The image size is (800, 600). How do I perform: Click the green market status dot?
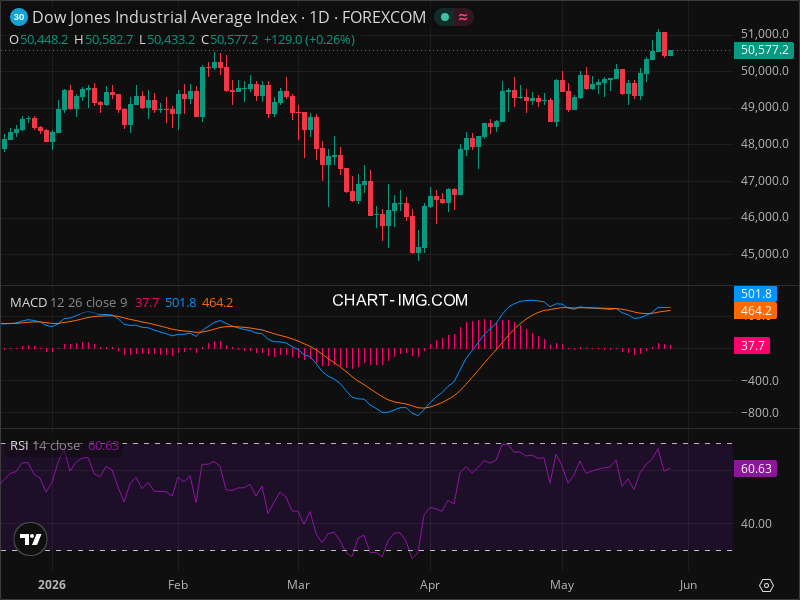tap(445, 17)
